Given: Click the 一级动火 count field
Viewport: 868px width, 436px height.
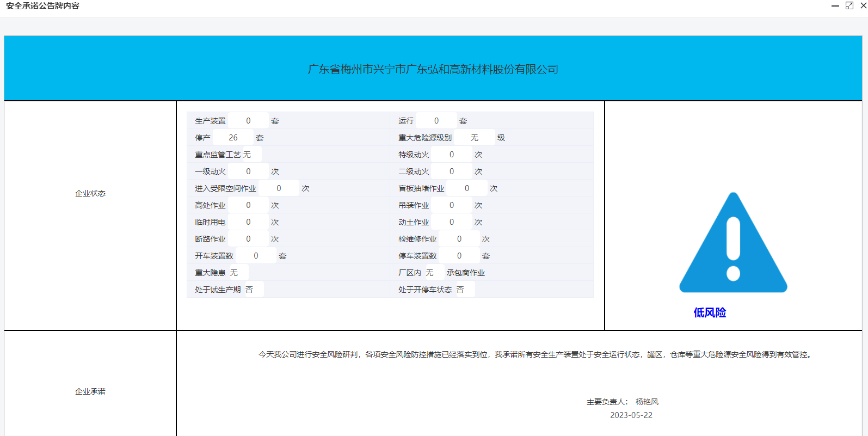Looking at the screenshot, I should tap(248, 171).
